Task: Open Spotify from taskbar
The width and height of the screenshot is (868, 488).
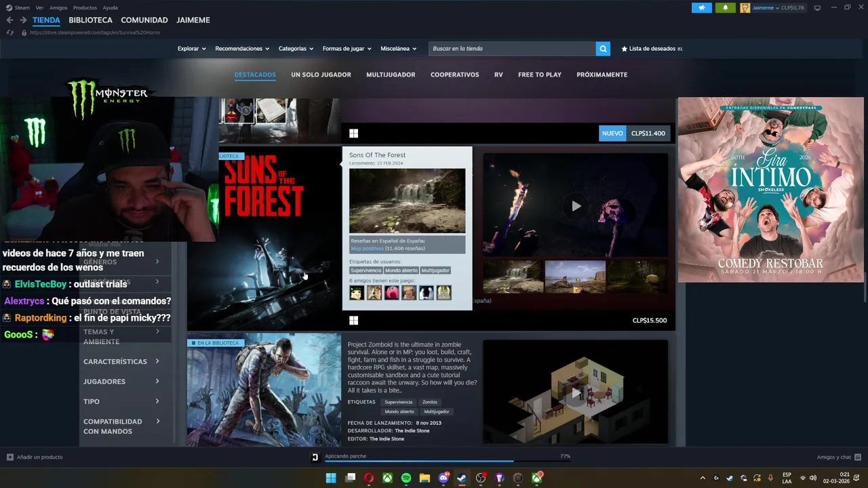Action: click(x=406, y=478)
